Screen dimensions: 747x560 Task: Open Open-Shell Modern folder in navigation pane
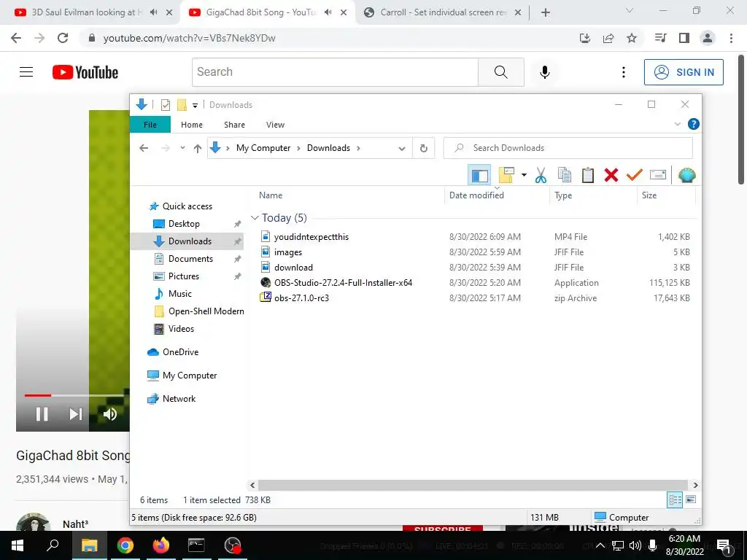[x=206, y=311]
